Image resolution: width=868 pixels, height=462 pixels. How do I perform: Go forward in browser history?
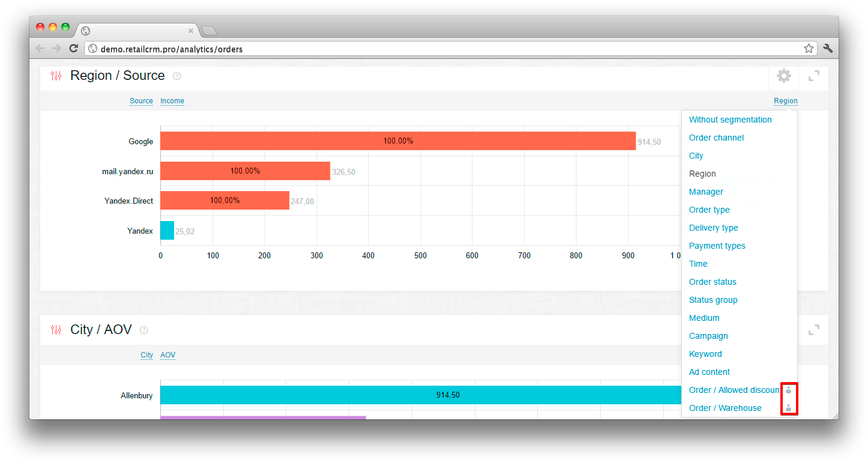pyautogui.click(x=57, y=49)
